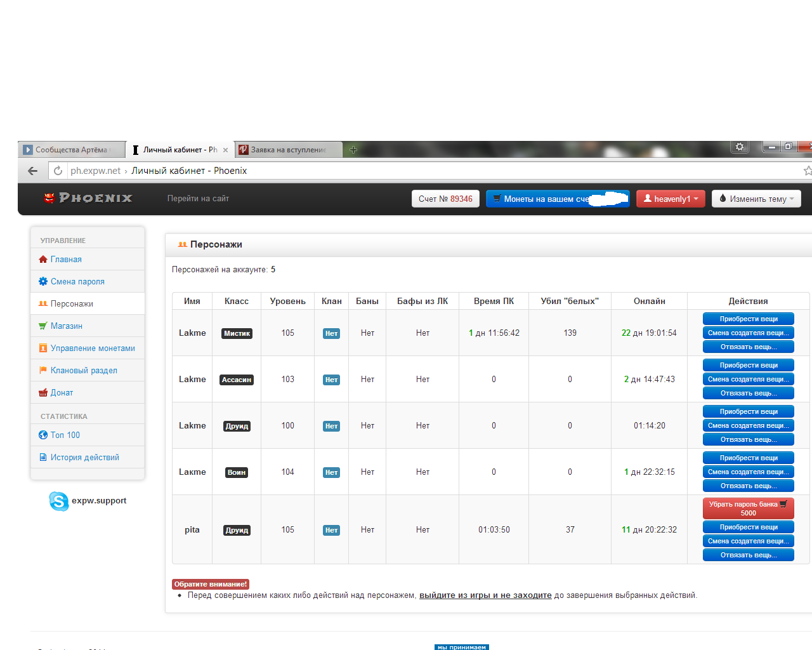
Task: Click the Мистик class badge
Action: coord(237,333)
